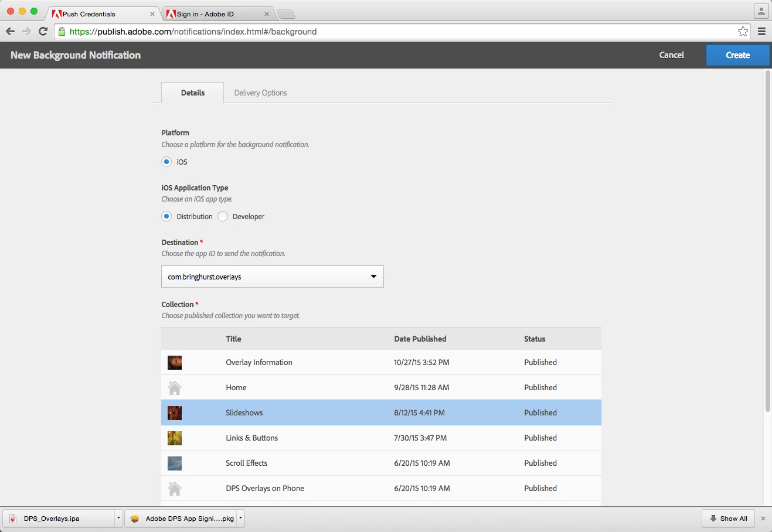Select DPS Overlays on Phone title
This screenshot has height=532, width=772.
pos(265,488)
